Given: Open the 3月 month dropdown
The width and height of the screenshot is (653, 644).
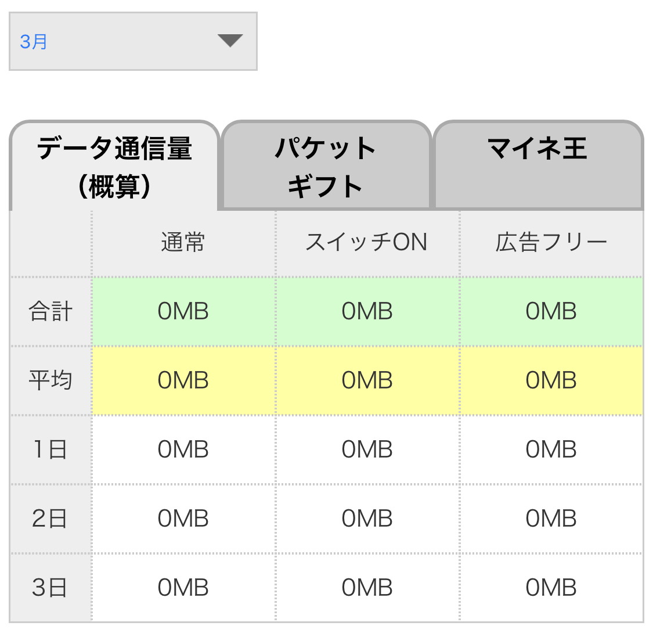Looking at the screenshot, I should [x=133, y=41].
